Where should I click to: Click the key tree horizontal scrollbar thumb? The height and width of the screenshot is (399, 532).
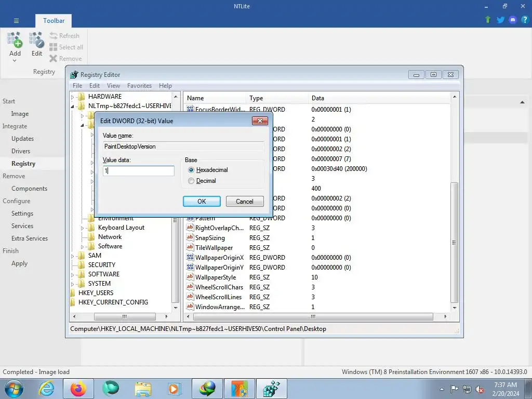pos(125,316)
